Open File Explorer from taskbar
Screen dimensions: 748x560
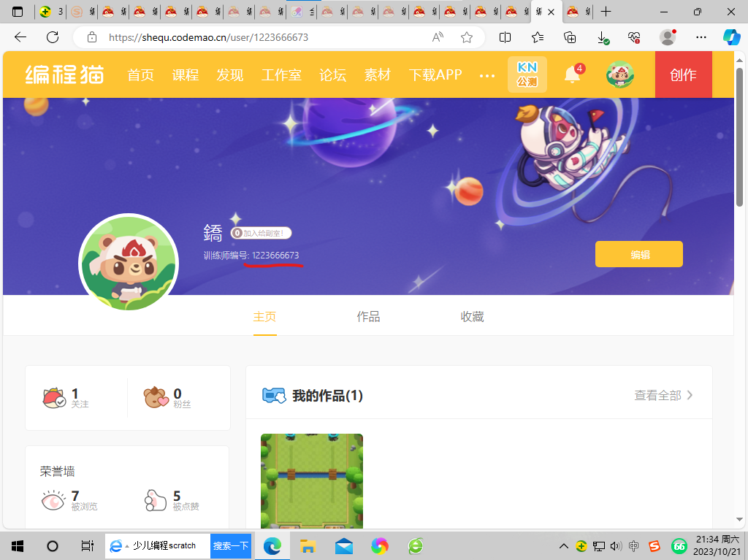pyautogui.click(x=308, y=546)
